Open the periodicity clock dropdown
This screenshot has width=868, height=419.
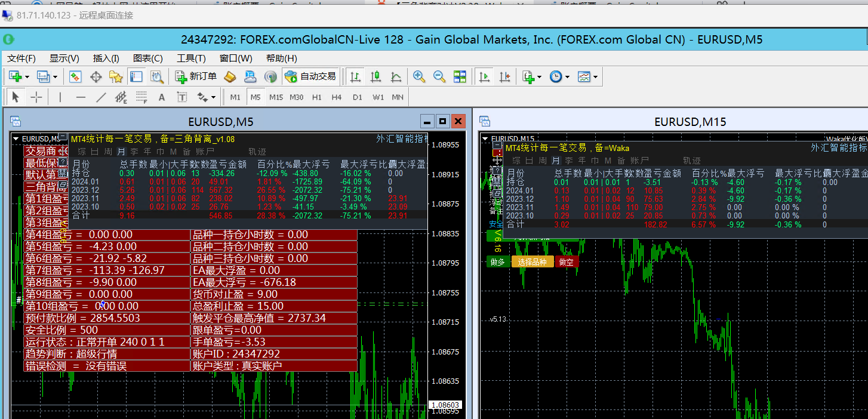567,77
